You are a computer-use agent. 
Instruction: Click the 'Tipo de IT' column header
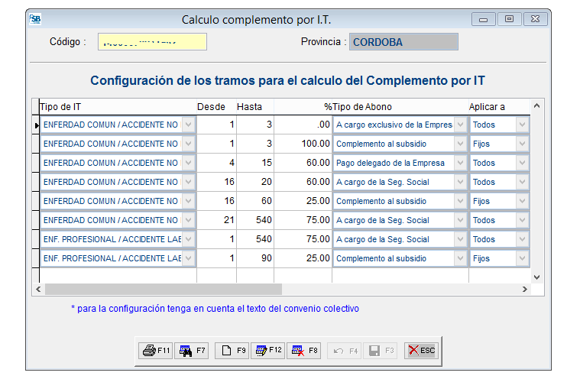click(x=118, y=107)
